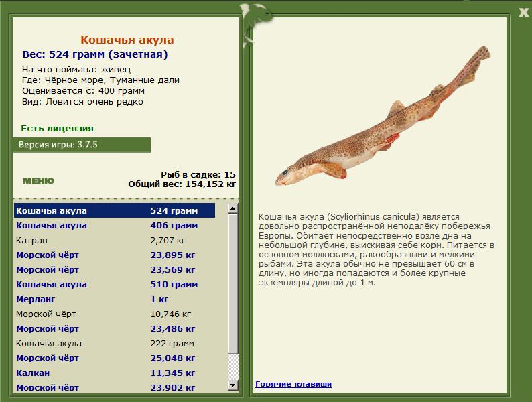Click the catshark description paragraph

tap(376, 250)
